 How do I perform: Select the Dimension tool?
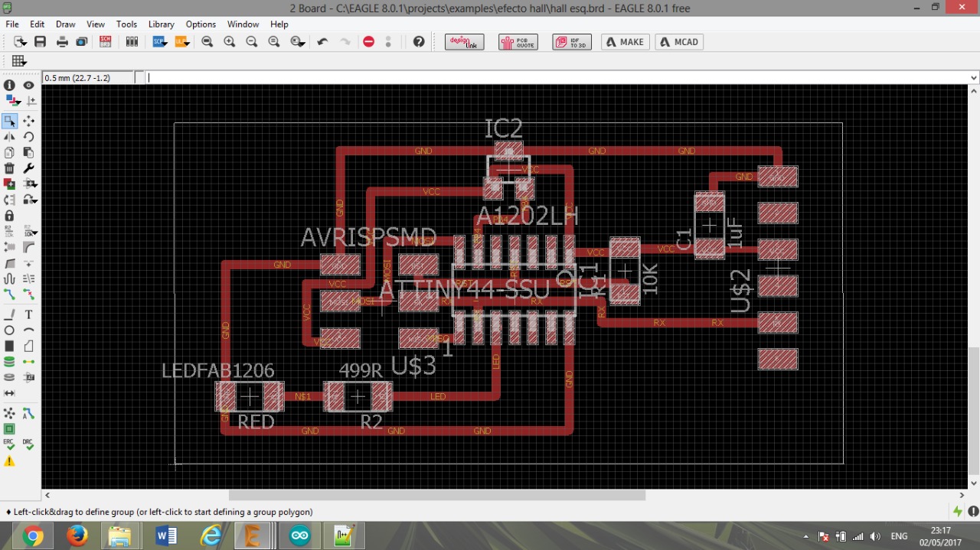click(x=9, y=393)
